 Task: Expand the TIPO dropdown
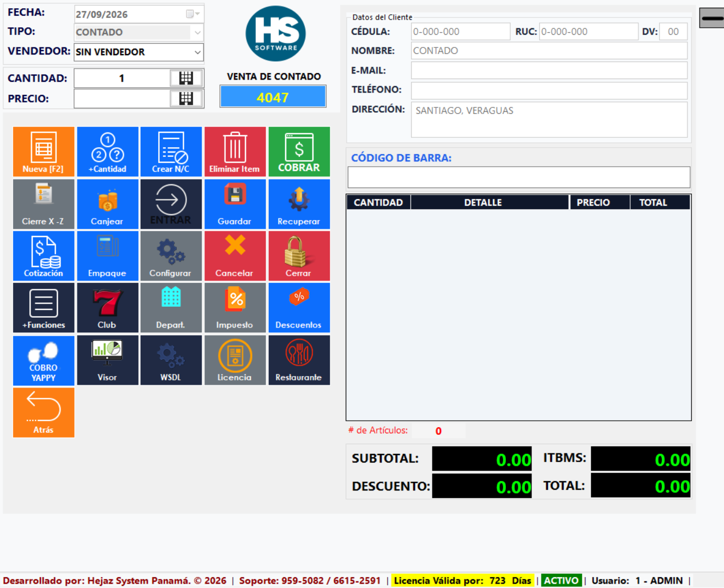point(197,32)
